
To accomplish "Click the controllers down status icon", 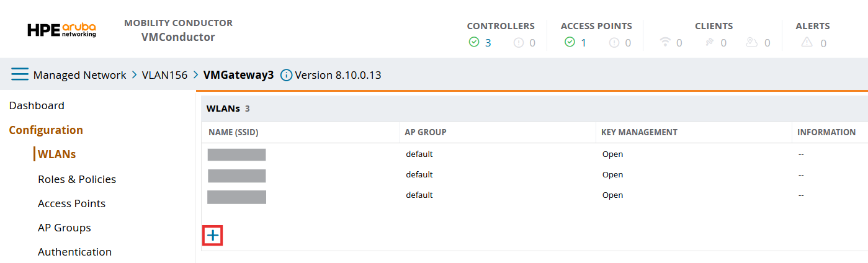I will 519,43.
